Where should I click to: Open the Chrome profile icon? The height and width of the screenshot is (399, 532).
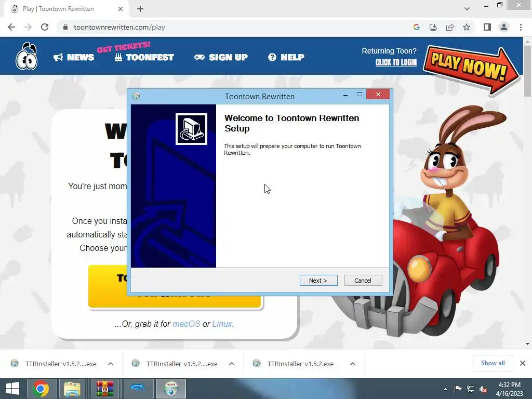504,27
